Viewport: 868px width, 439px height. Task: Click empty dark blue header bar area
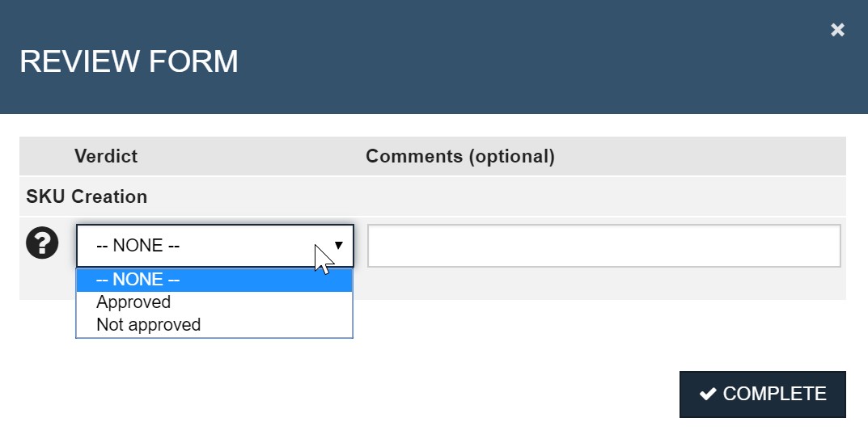pos(526,61)
